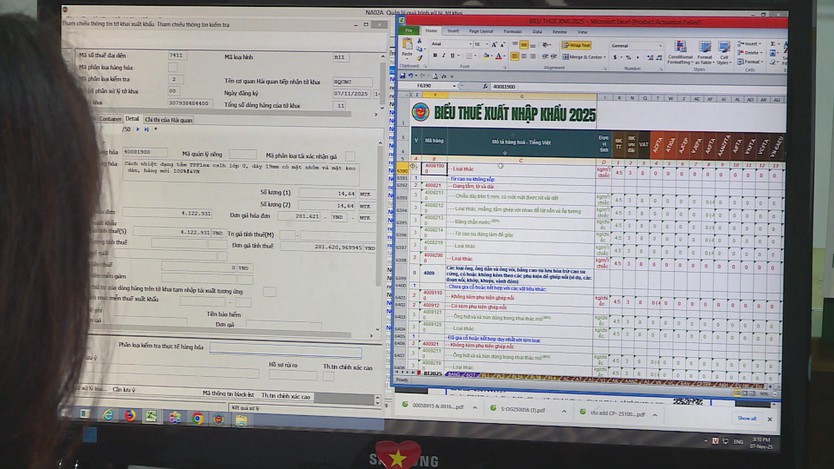Switch to the Page Layout ribbon tab
834x469 pixels.
click(481, 31)
